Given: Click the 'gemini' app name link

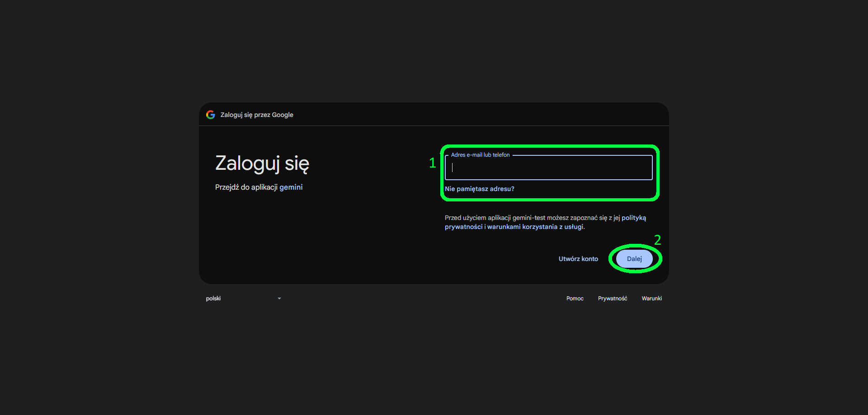Looking at the screenshot, I should (291, 187).
